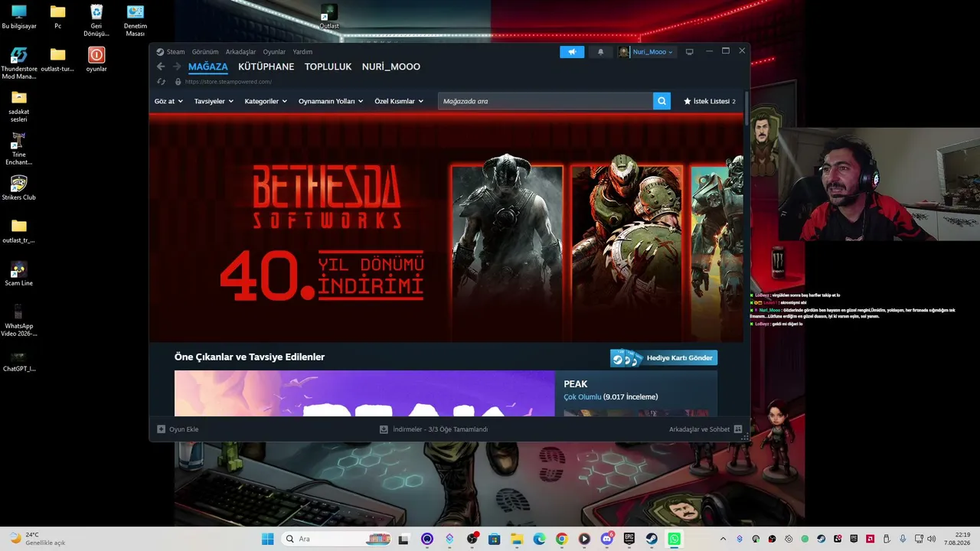Viewport: 980px width, 551px height.
Task: Select the Outlast desktop shortcut
Action: pos(329,17)
